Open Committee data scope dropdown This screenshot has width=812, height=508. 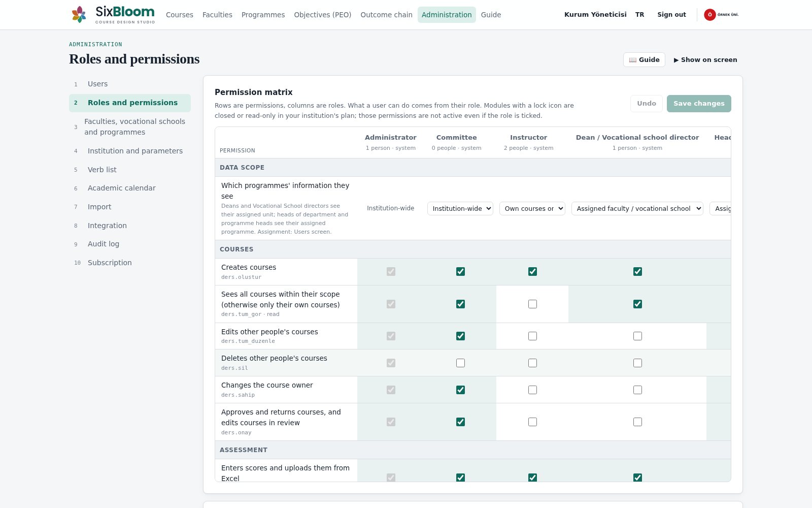click(460, 209)
